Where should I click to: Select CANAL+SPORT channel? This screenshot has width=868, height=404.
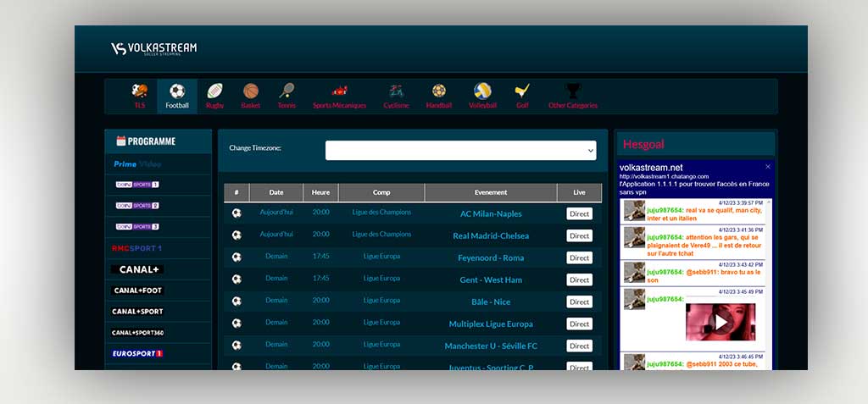click(x=137, y=312)
